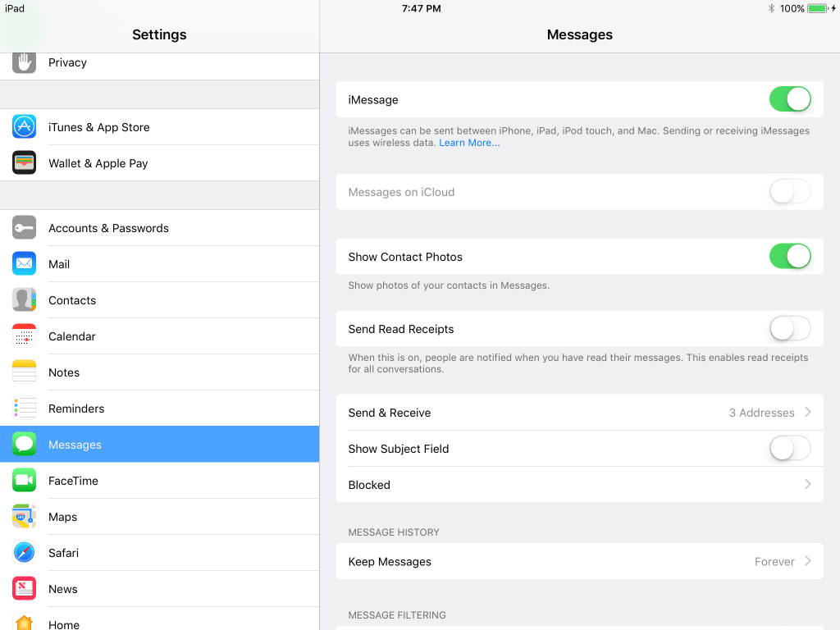
Task: Tap the Messages speech bubble icon
Action: coord(24,444)
